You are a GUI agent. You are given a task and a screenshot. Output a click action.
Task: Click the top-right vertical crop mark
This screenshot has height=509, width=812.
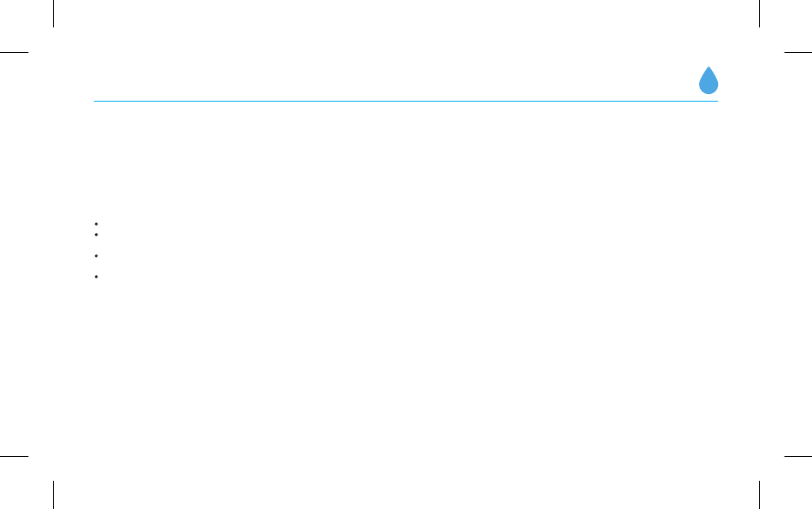759,14
